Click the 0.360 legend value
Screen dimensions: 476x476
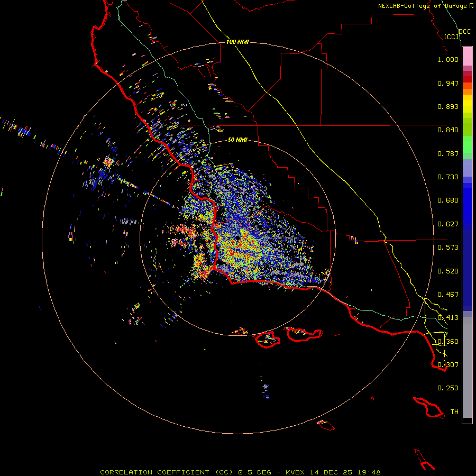pos(448,342)
